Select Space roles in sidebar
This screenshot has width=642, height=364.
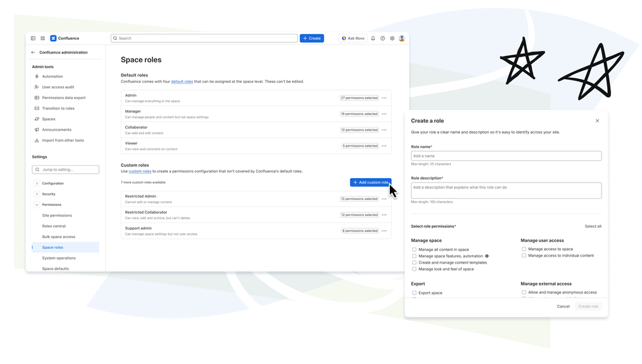coord(66,248)
